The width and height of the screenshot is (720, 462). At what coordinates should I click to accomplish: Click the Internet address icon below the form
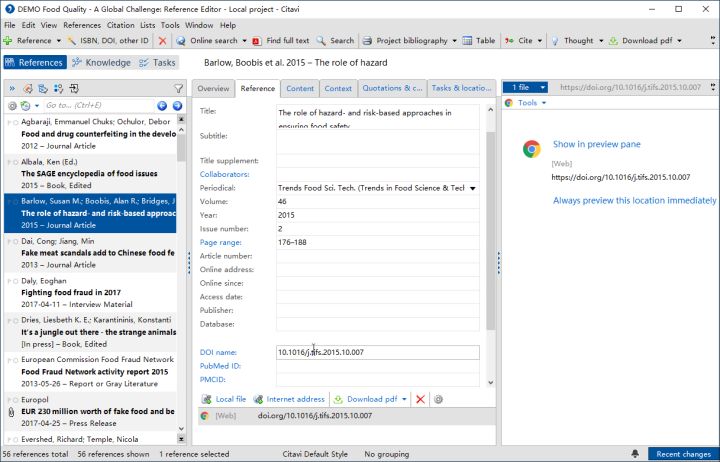258,399
